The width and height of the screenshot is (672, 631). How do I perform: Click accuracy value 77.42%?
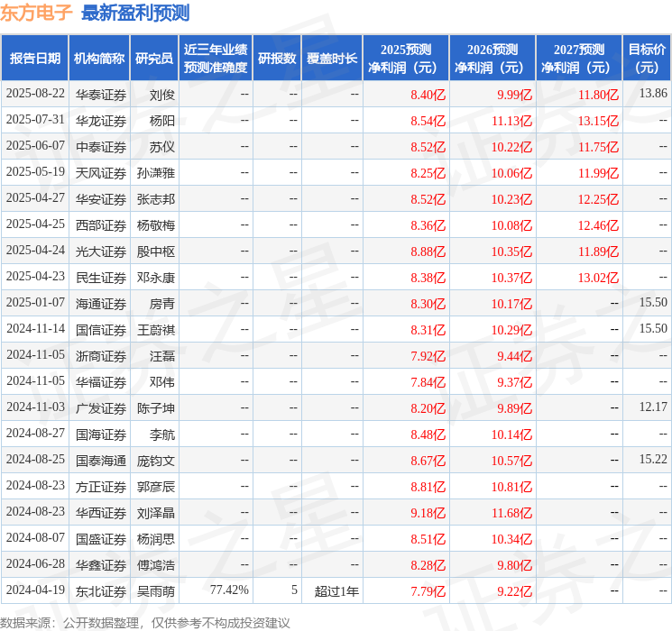point(229,590)
